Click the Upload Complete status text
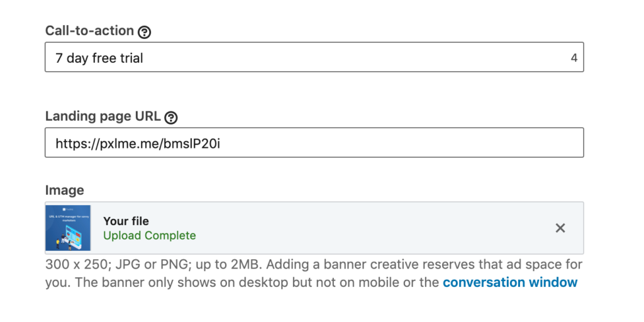 150,236
